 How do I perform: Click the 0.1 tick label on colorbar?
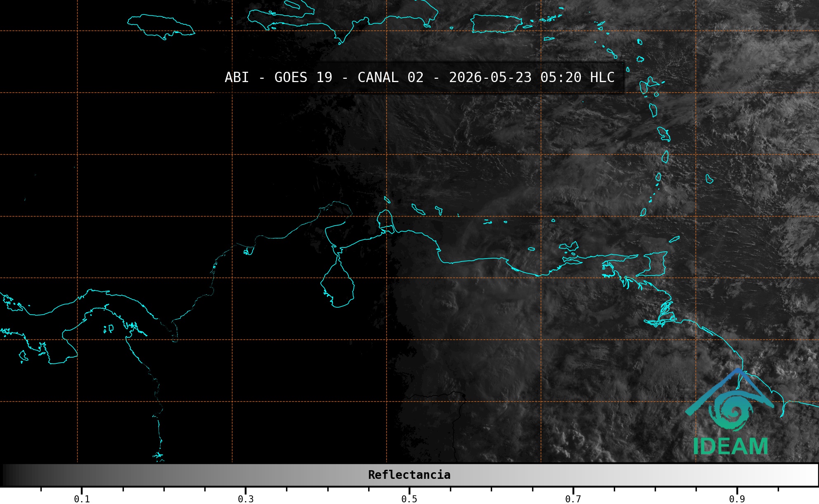82,499
